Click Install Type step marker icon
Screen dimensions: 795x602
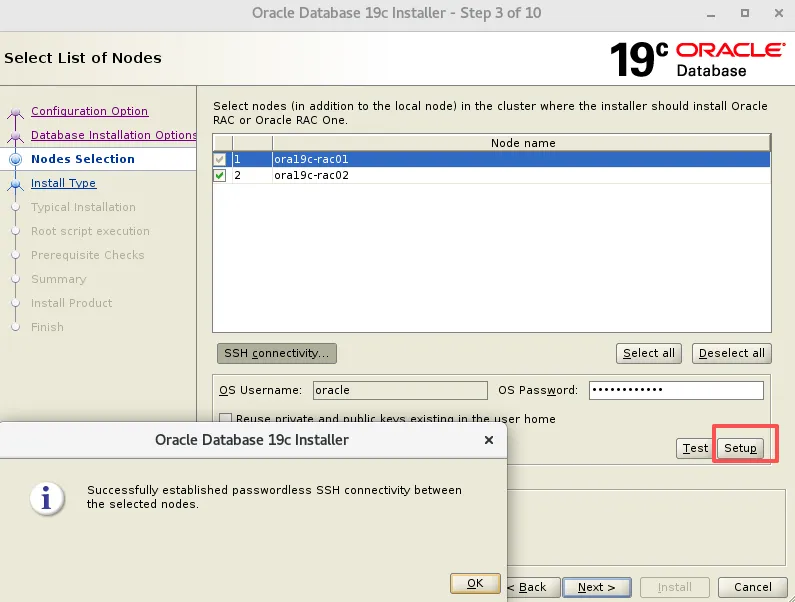tap(16, 184)
